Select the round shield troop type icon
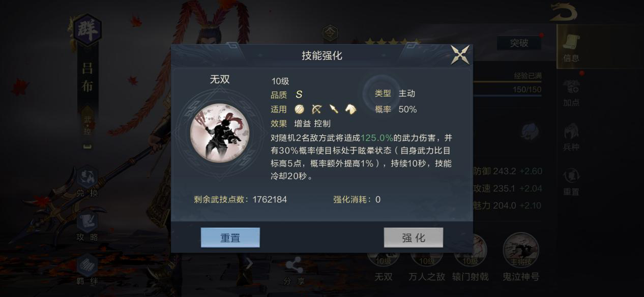The width and height of the screenshot is (644, 297). click(300, 109)
